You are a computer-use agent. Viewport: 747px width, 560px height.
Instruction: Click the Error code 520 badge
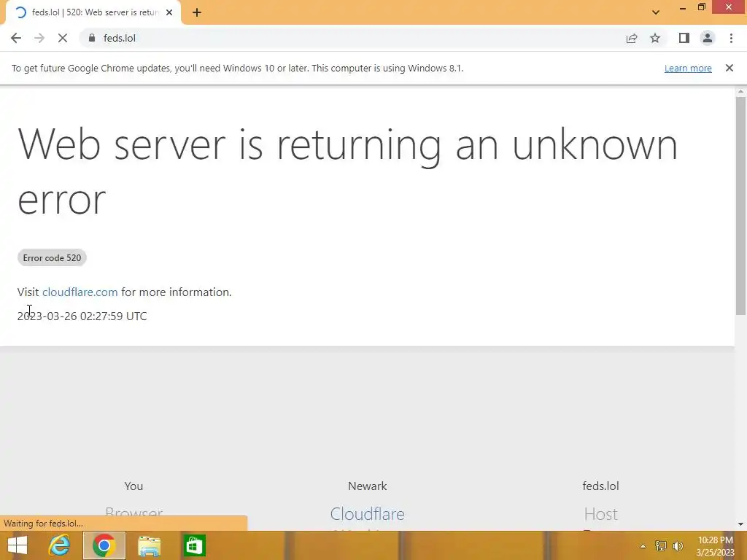coord(52,257)
